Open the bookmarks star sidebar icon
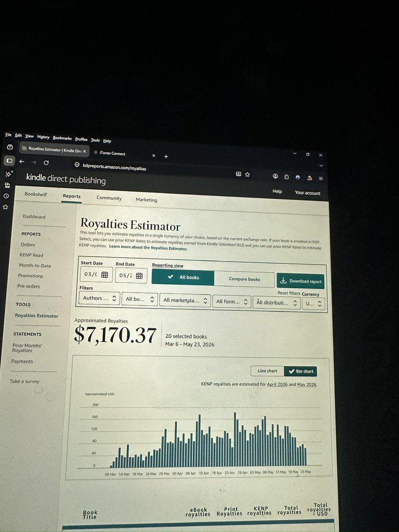The image size is (399, 532). 5,207
